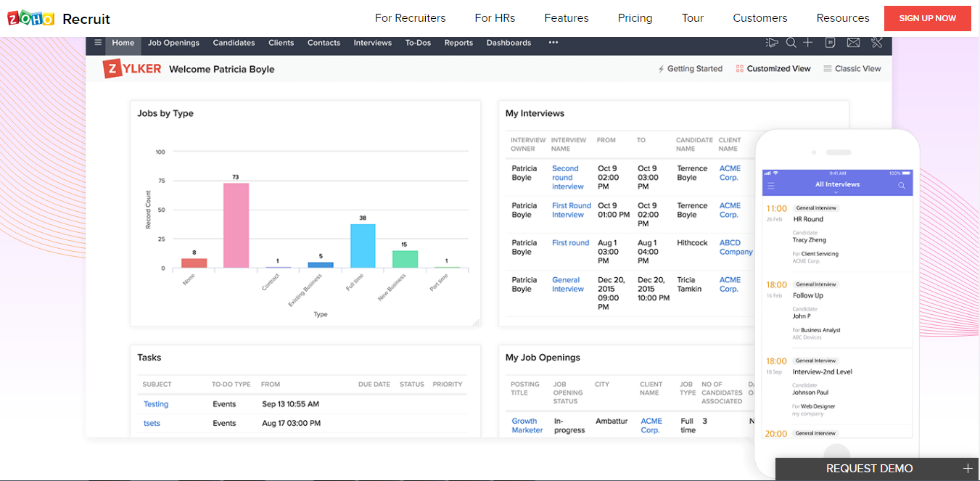Tap the Follow Up interview on phone

[808, 295]
